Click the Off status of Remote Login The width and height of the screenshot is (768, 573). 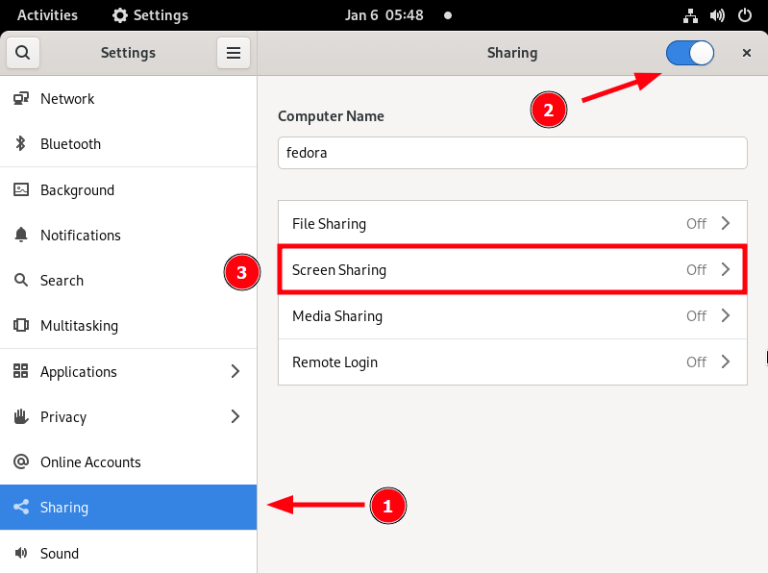coord(696,362)
